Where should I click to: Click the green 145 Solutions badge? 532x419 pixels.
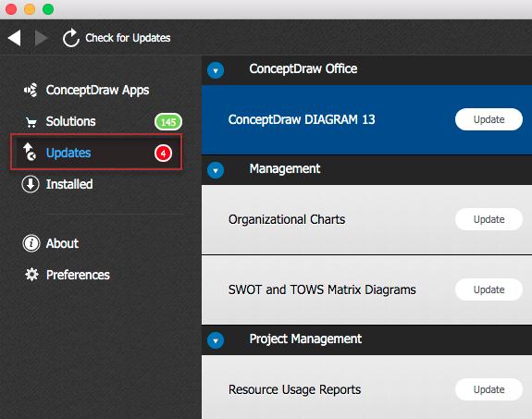click(x=168, y=122)
